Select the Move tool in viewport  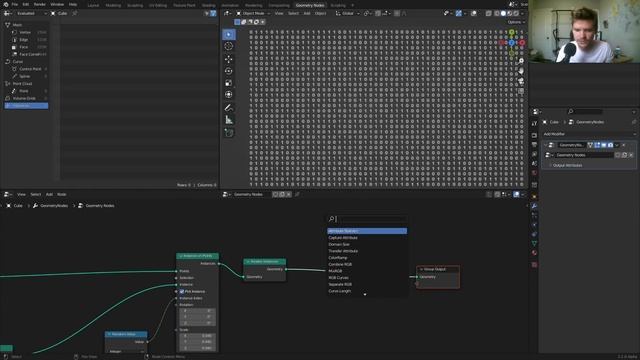coord(229,59)
